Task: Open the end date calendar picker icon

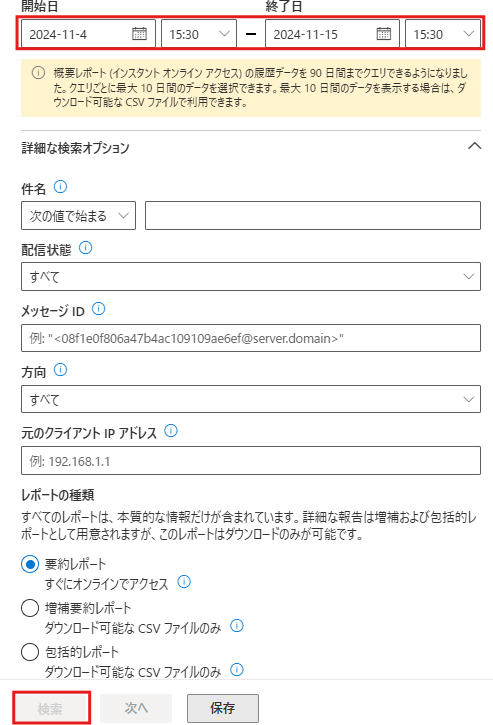Action: 383,34
